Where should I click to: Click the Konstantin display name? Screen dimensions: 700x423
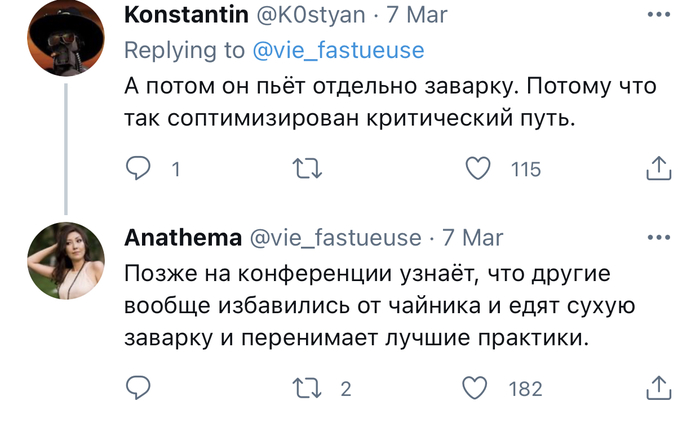click(x=187, y=16)
